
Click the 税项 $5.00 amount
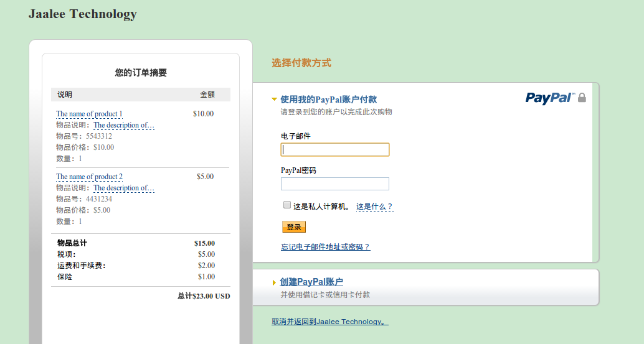(206, 254)
